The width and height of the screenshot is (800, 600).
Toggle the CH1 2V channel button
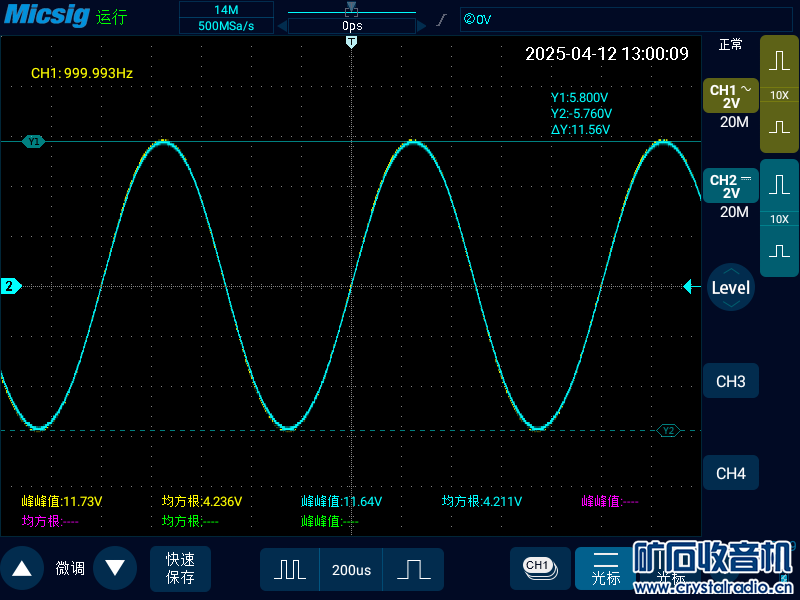point(731,96)
